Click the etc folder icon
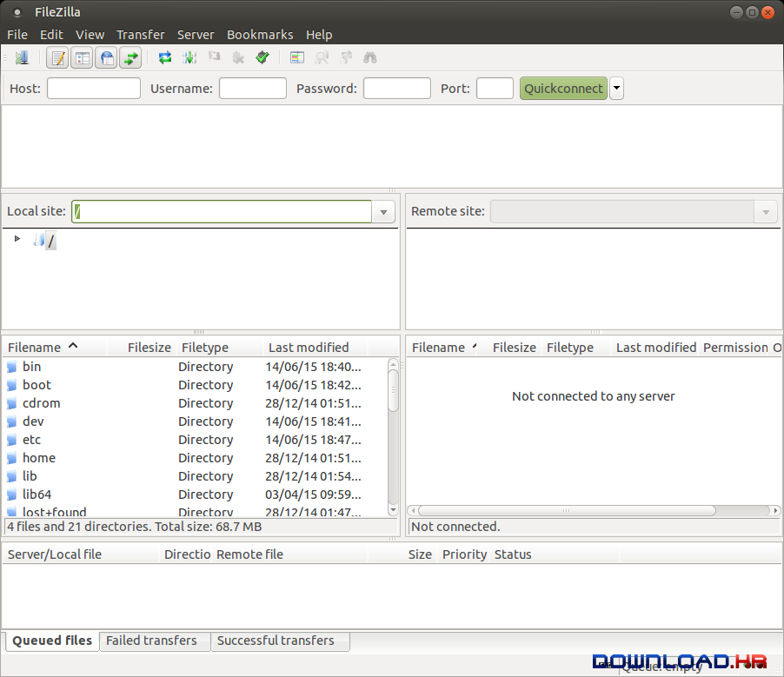This screenshot has height=677, width=784. click(x=12, y=440)
